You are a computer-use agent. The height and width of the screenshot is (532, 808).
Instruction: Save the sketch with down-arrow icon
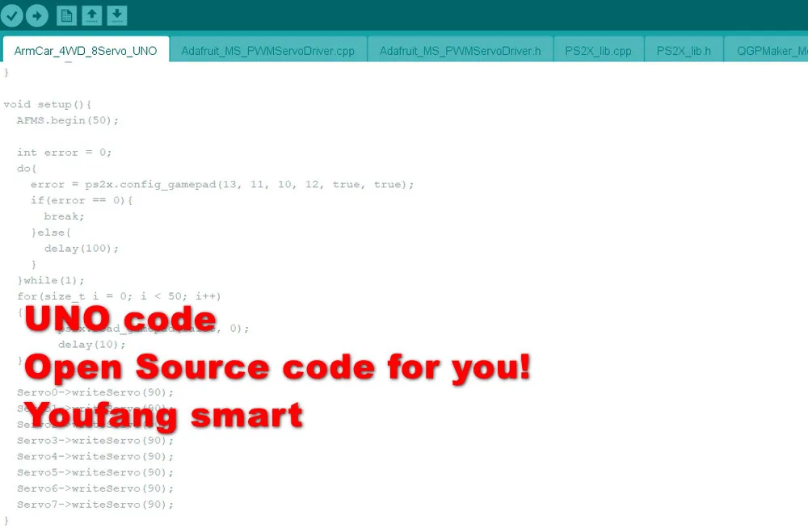coord(117,15)
